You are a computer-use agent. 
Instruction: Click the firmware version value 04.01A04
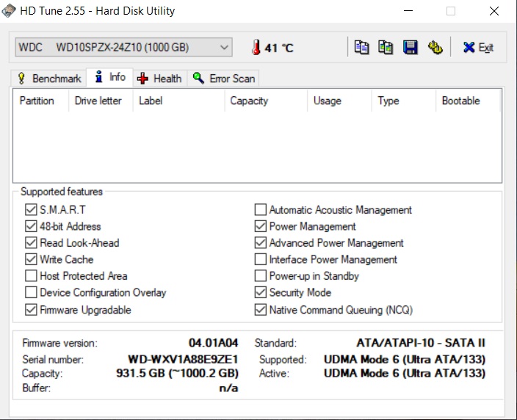tap(213, 343)
